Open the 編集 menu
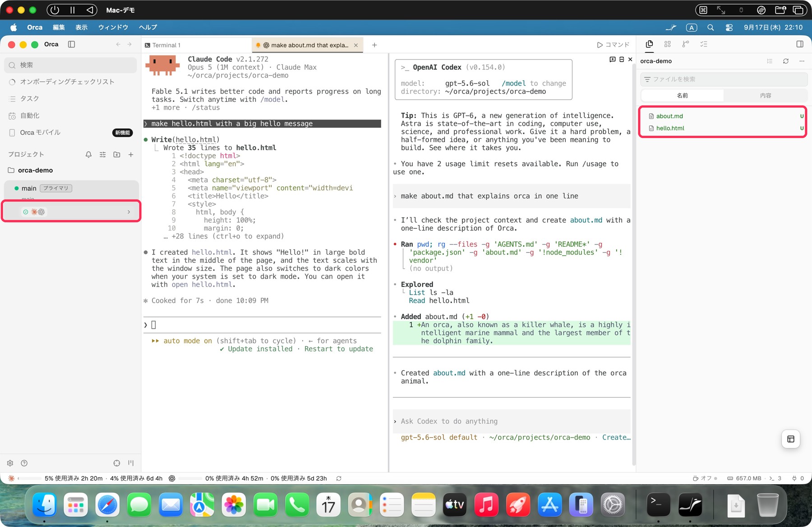Viewport: 812px width, 527px height. pos(59,27)
